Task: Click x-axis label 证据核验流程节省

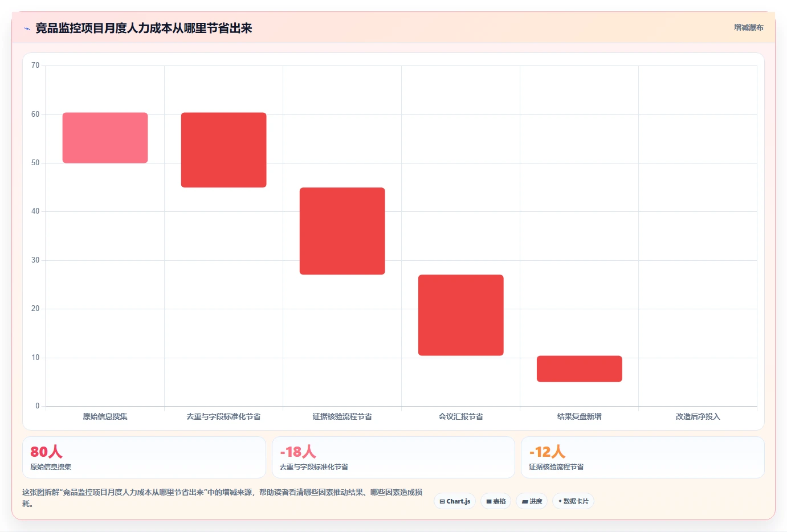Action: (342, 416)
